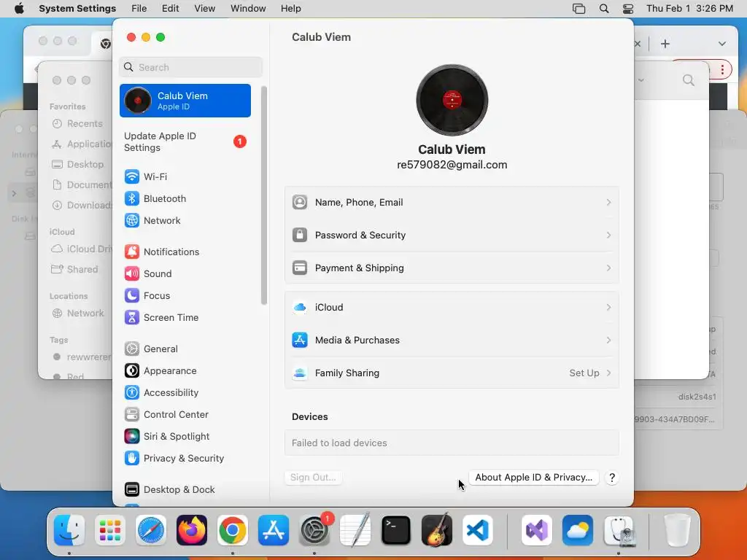Image resolution: width=747 pixels, height=560 pixels.
Task: Open the File menu
Action: point(139,9)
